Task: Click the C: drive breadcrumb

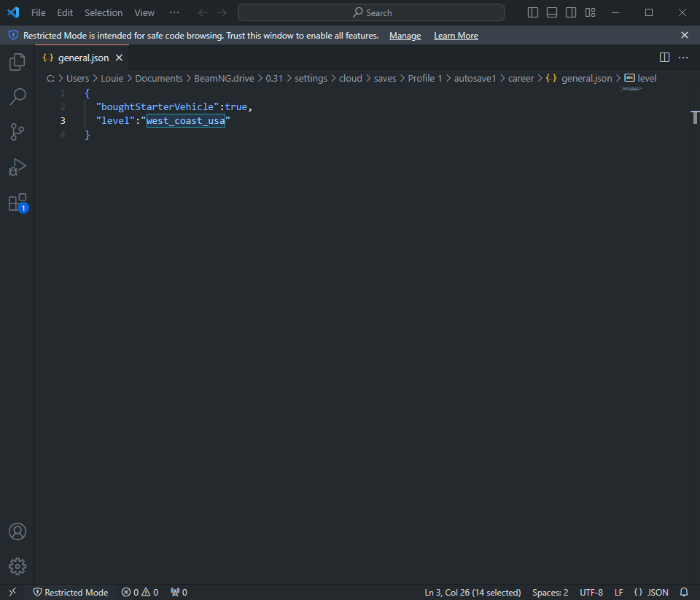Action: point(50,78)
